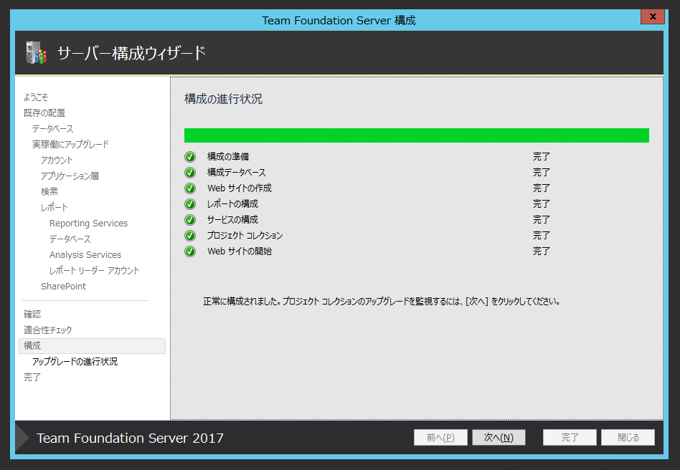Select Reporting Services in the sidebar
The image size is (680, 470).
coord(88,223)
